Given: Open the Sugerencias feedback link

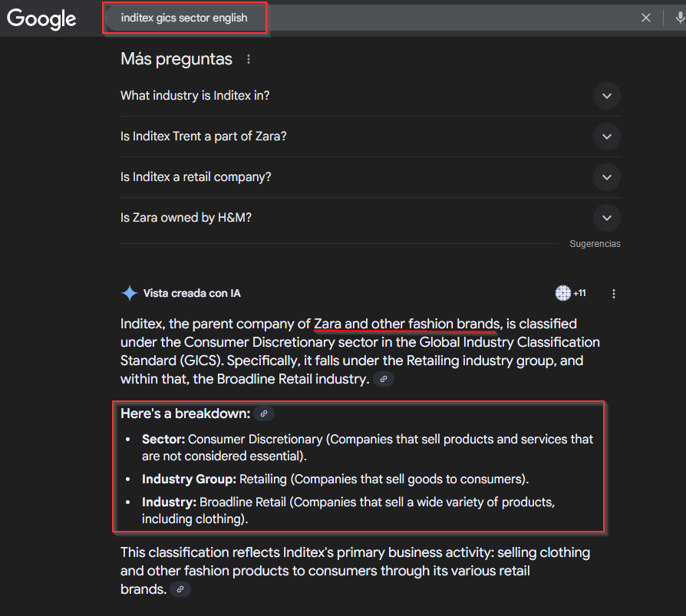Looking at the screenshot, I should click(595, 244).
